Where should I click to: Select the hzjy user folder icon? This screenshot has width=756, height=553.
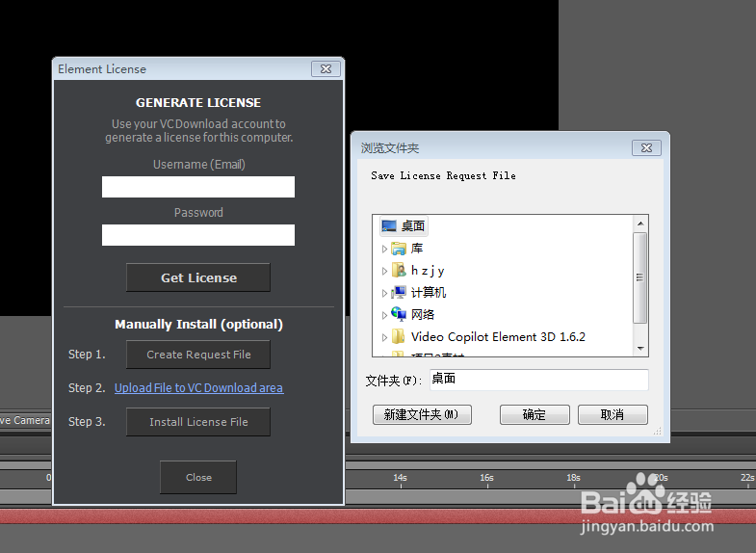(399, 271)
